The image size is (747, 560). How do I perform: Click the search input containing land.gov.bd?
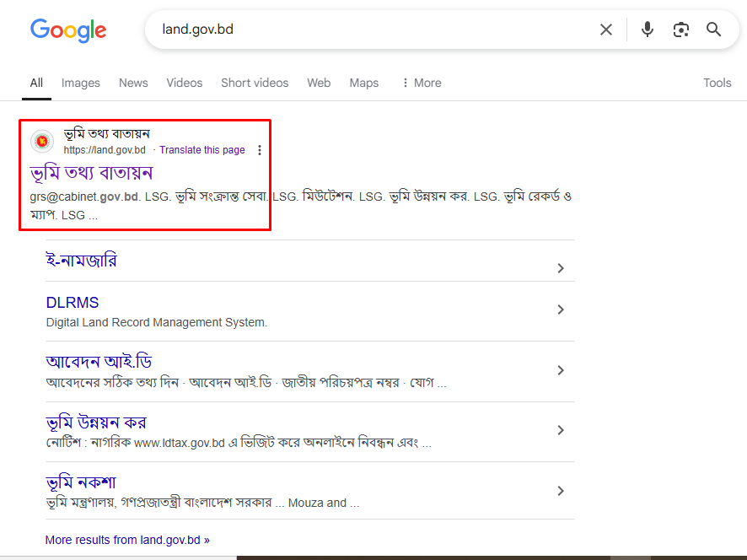tap(372, 30)
